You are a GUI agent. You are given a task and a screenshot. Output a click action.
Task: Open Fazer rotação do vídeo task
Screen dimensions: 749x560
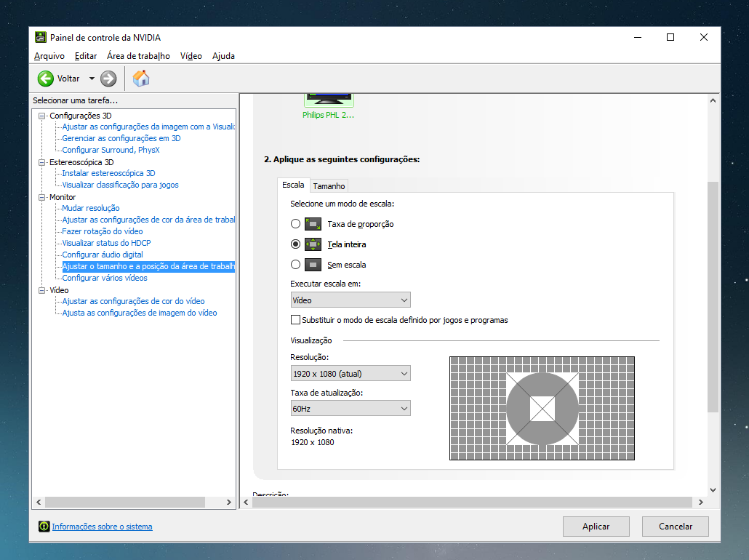[x=103, y=231]
